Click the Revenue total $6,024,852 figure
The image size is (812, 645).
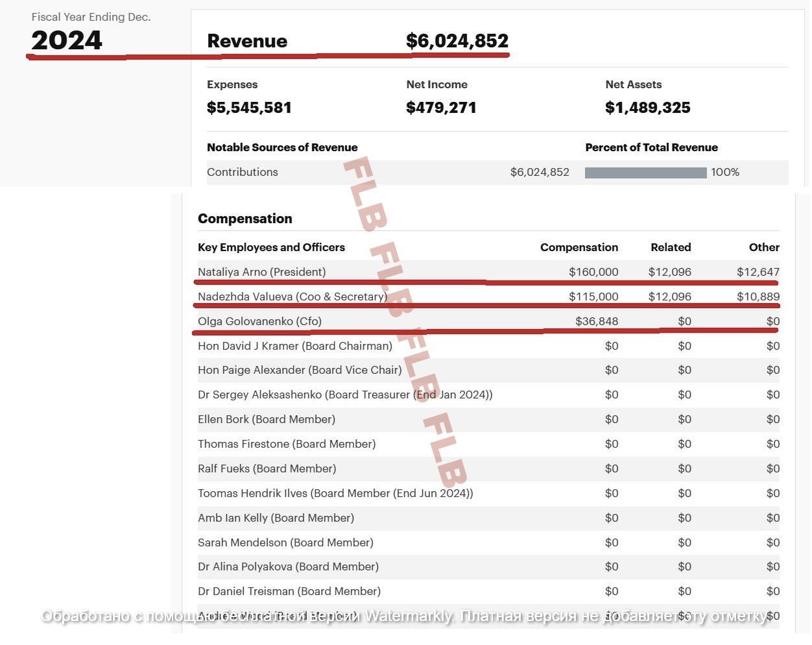click(x=457, y=41)
